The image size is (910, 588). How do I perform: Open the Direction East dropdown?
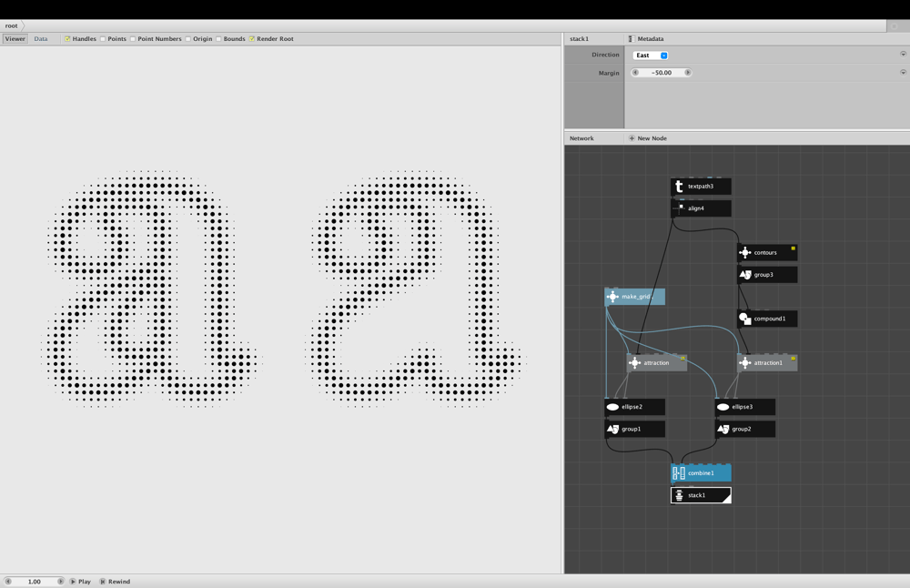point(651,56)
